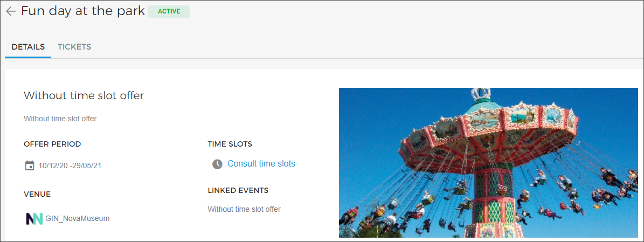Click the carousel ride image
This screenshot has height=242, width=644.
point(488,163)
